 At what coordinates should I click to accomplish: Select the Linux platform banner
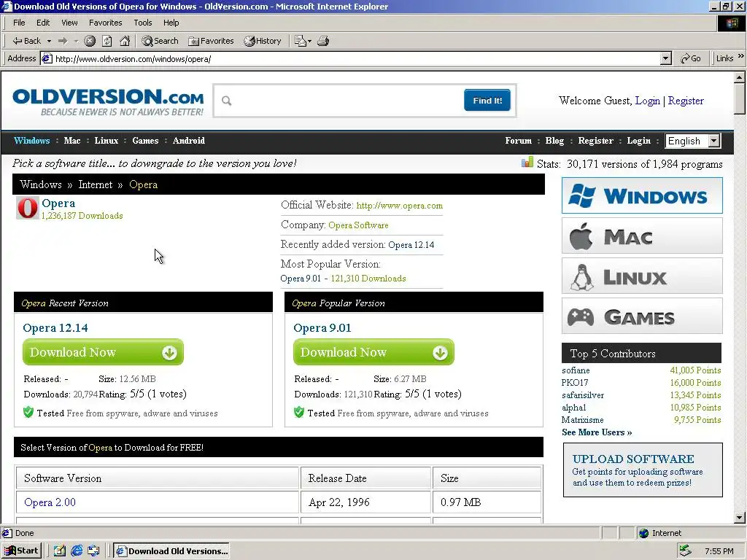click(x=642, y=276)
